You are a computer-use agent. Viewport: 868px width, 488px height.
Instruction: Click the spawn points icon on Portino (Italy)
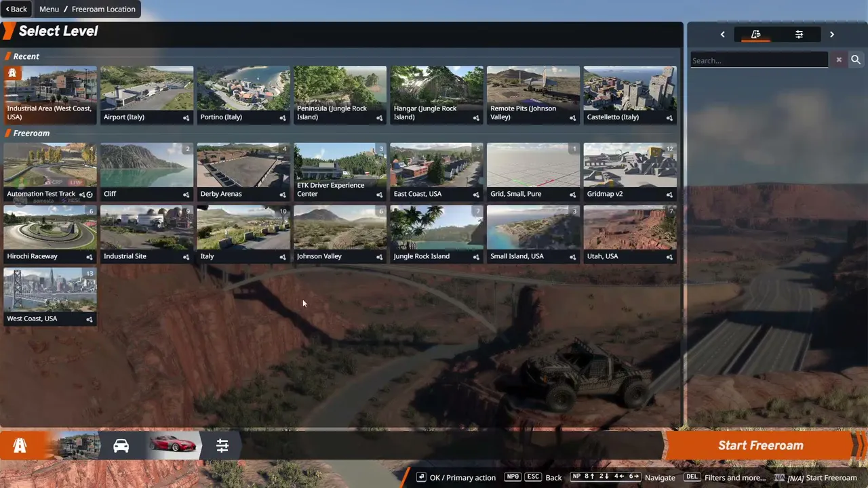click(283, 118)
